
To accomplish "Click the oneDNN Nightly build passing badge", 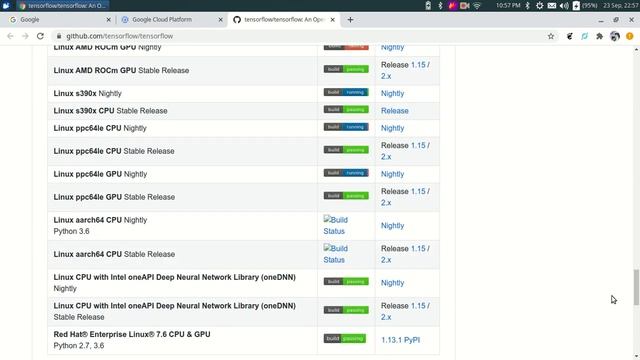I will click(x=346, y=281).
